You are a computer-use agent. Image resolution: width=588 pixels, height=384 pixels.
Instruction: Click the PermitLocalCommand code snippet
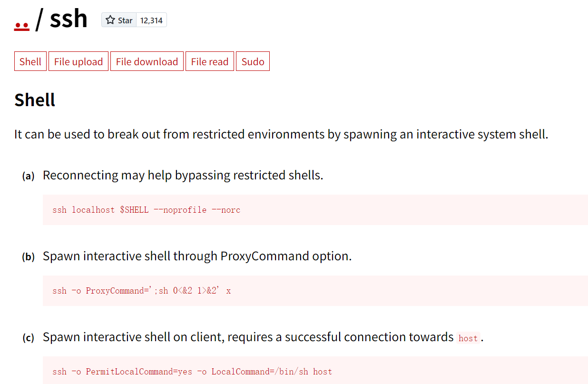[192, 372]
